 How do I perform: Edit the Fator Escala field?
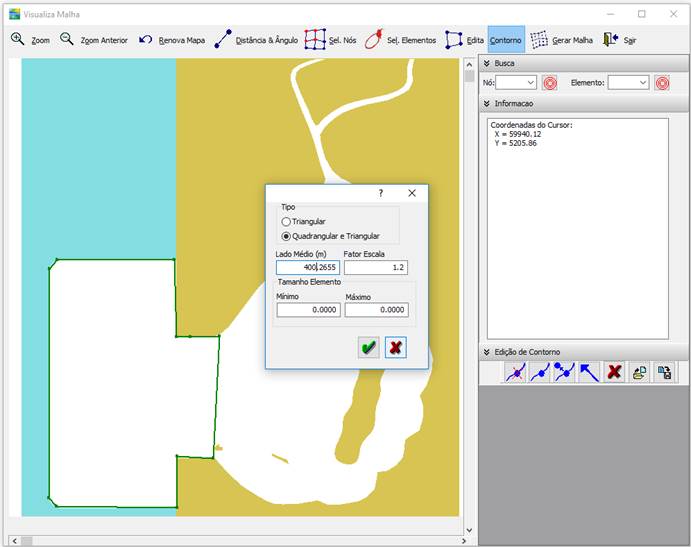click(376, 267)
